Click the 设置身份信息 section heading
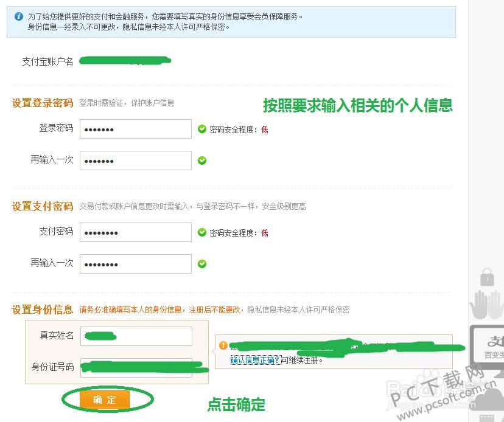The height and width of the screenshot is (422, 504). pos(43,310)
